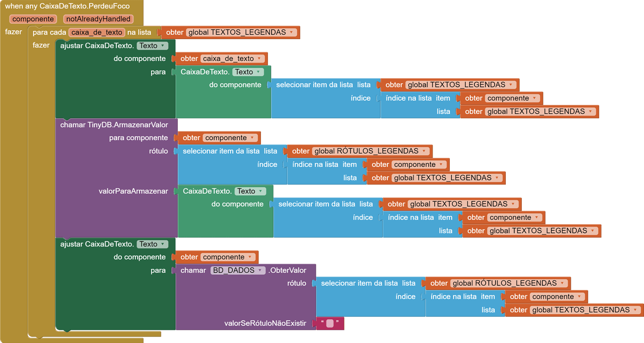Select the para cada loop block
The image size is (644, 343).
click(49, 33)
